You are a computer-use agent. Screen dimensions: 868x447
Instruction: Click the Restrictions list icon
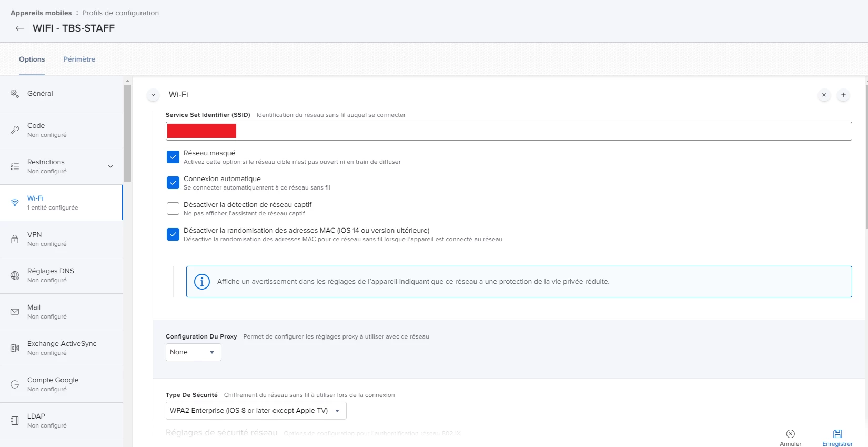15,166
